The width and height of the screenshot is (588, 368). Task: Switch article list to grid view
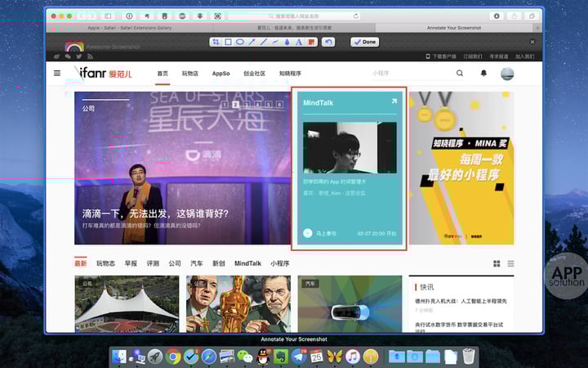coord(497,263)
